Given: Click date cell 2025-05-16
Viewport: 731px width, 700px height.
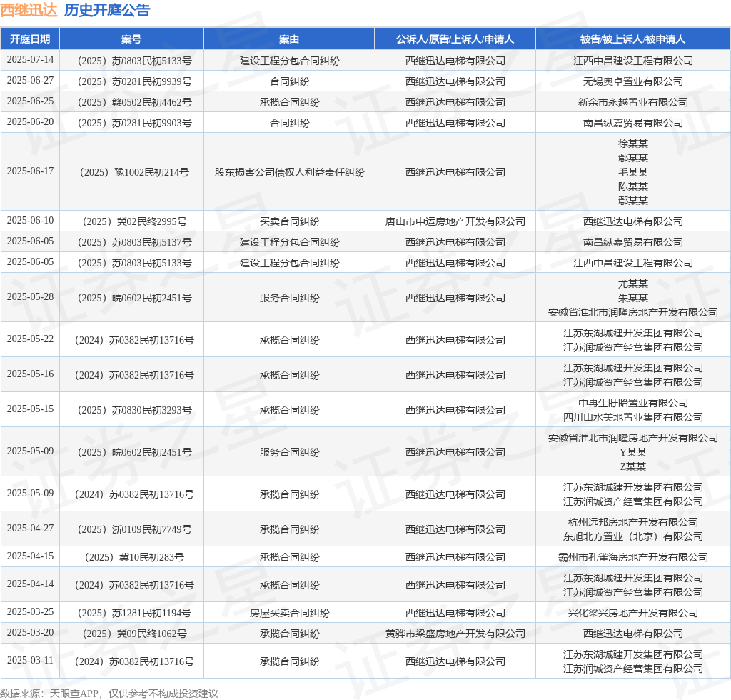Looking at the screenshot, I should click(x=30, y=374).
